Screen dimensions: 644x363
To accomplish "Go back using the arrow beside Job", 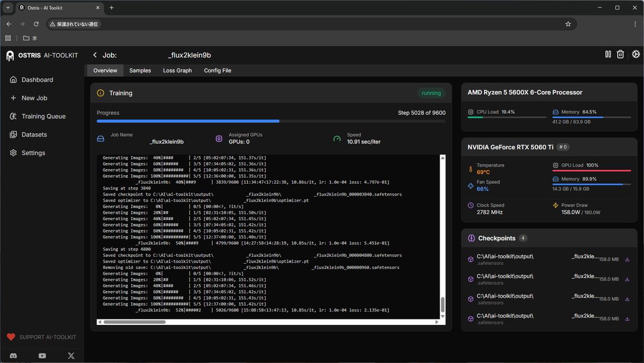I will [x=95, y=55].
